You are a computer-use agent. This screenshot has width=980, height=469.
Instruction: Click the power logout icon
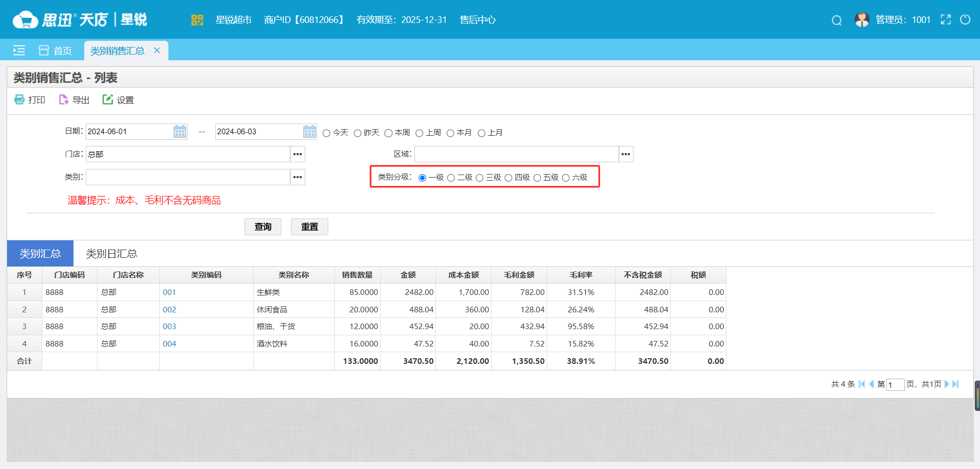coord(965,19)
